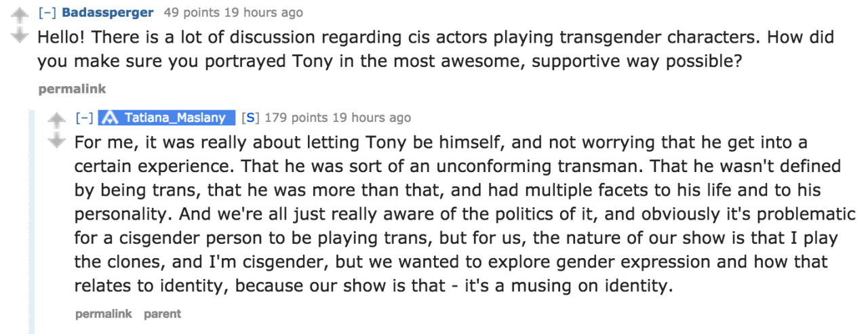Open Badassperger's user profile
868x334 pixels.
(108, 13)
